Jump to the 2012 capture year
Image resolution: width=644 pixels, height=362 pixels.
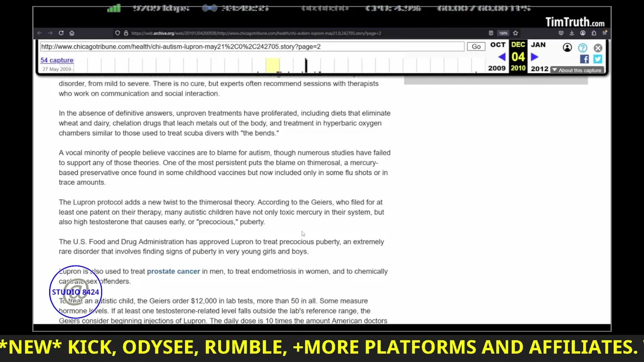(539, 68)
